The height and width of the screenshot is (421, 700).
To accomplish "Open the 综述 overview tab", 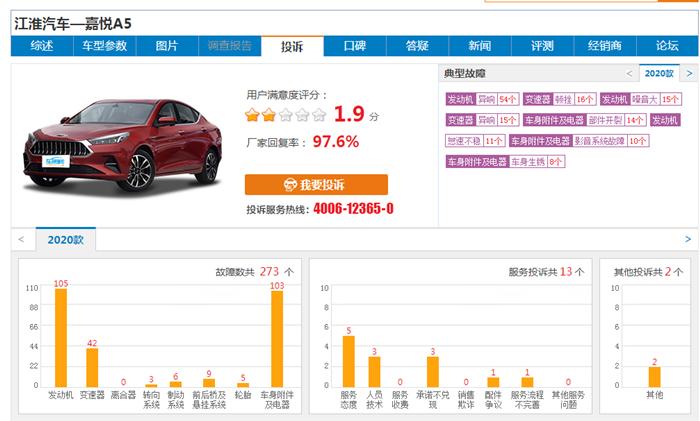I will point(42,46).
